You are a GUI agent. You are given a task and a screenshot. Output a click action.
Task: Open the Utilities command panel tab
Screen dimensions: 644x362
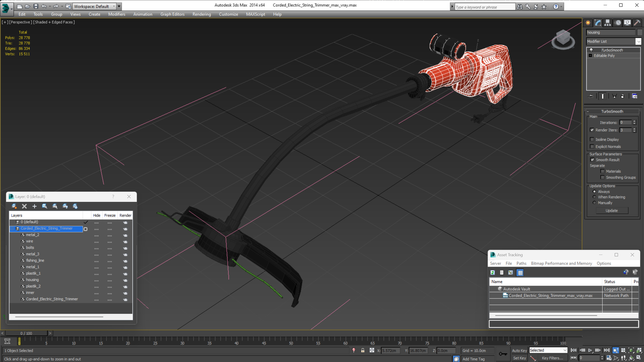(x=637, y=23)
